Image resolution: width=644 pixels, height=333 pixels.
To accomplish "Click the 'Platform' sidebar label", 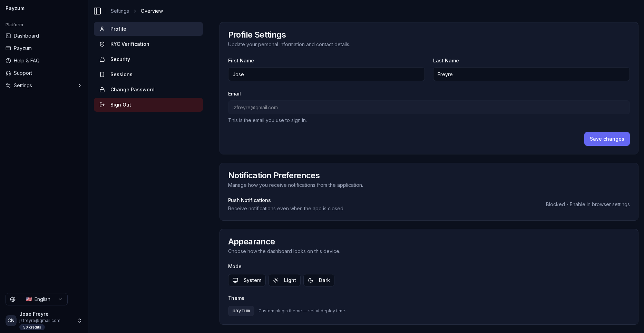I will (x=14, y=25).
